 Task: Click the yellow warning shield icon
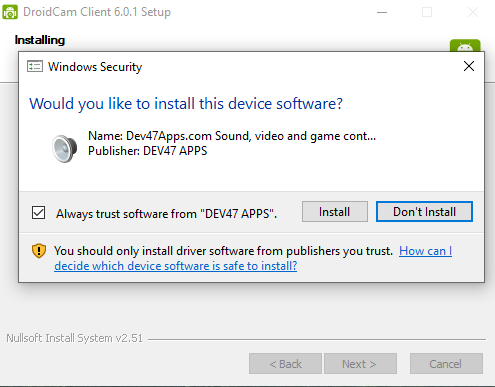[39, 251]
